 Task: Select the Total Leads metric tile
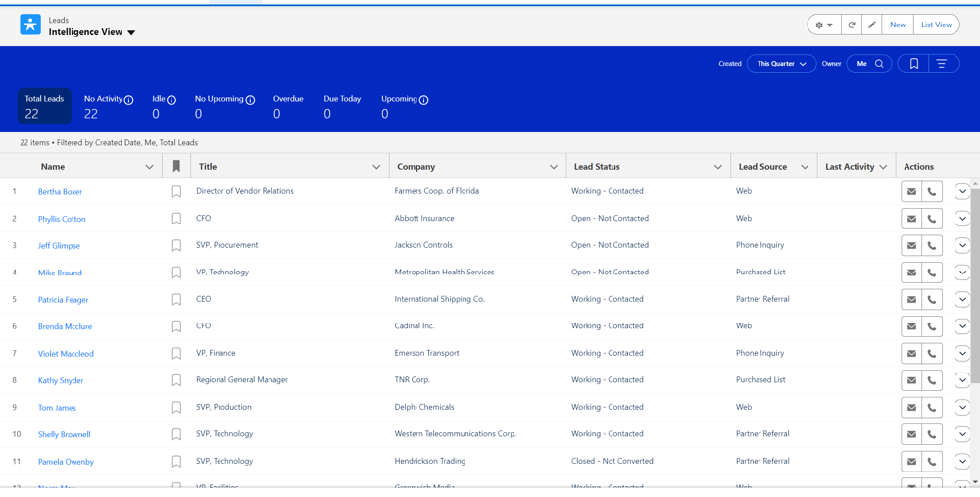[44, 106]
